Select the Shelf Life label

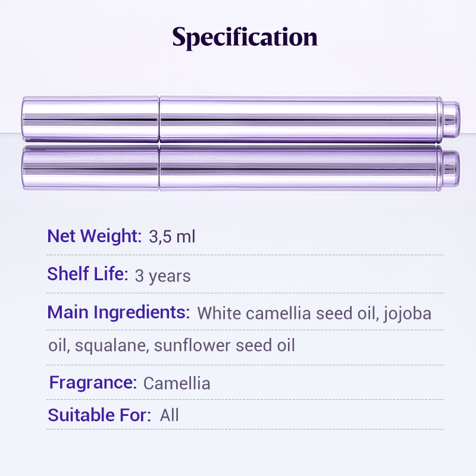(87, 274)
